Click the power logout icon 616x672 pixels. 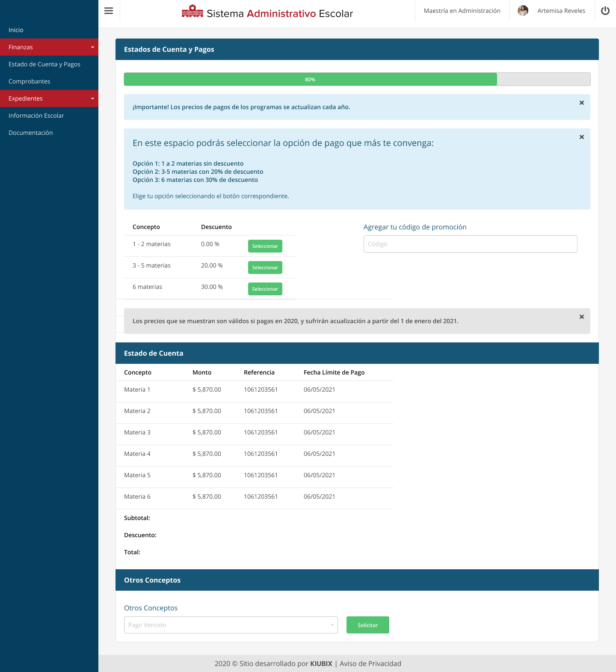[605, 11]
